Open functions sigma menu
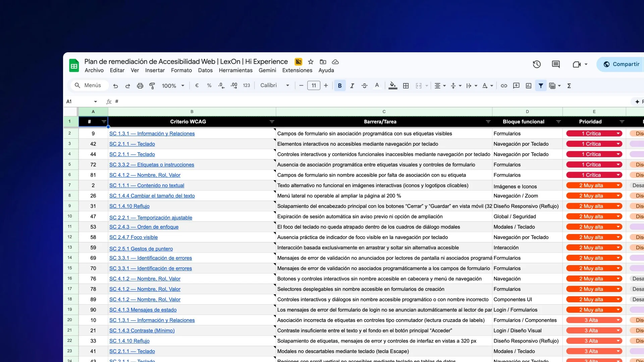The width and height of the screenshot is (644, 362). click(569, 86)
